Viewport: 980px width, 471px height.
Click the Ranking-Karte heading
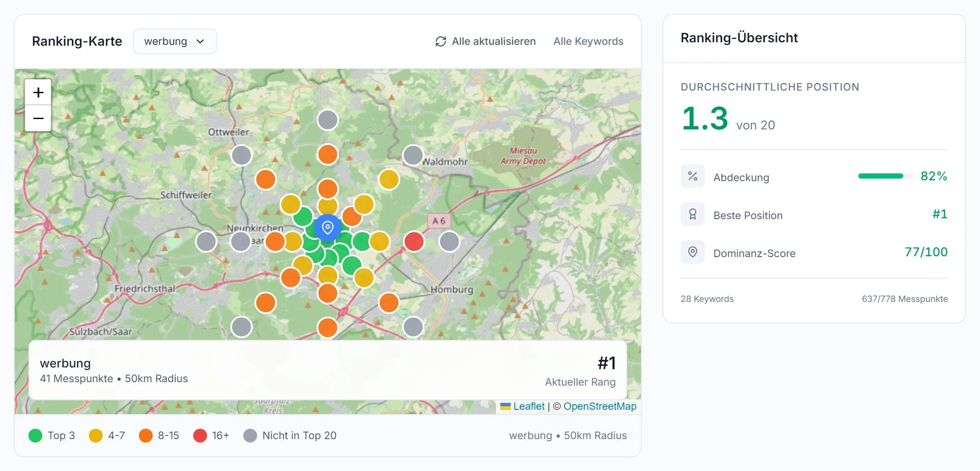coord(77,41)
